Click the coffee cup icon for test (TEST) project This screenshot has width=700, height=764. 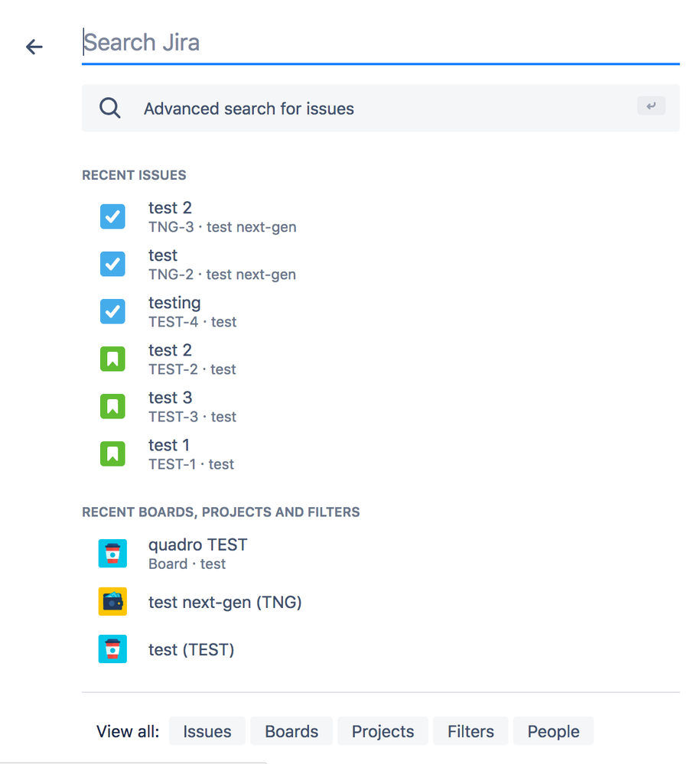click(112, 649)
